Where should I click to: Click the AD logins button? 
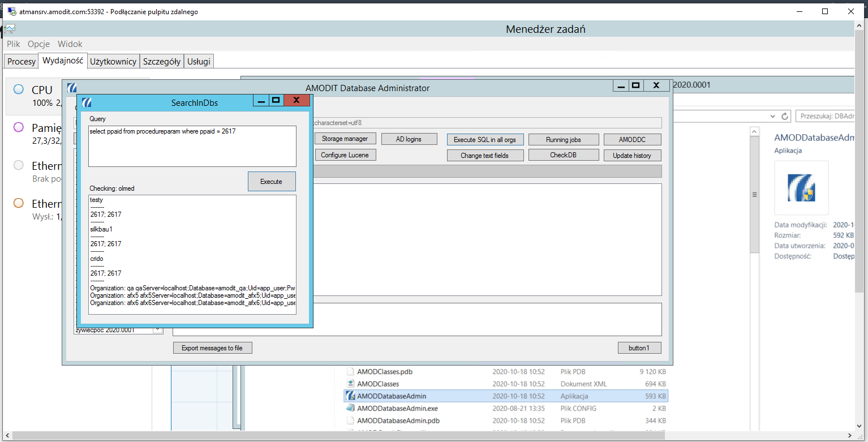409,139
